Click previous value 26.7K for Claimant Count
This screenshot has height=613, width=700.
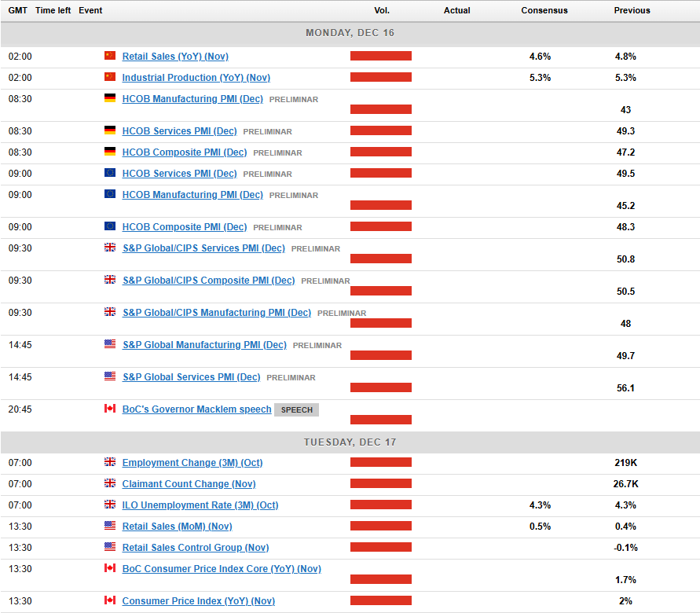(625, 484)
